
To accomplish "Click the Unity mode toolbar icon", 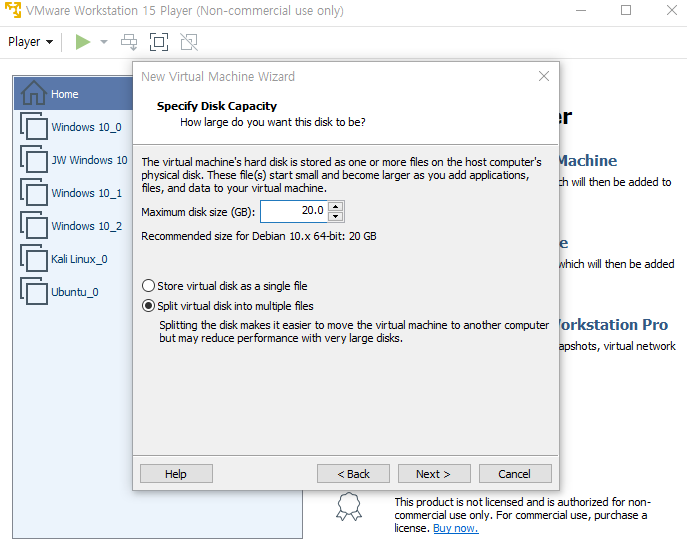I will (x=189, y=42).
